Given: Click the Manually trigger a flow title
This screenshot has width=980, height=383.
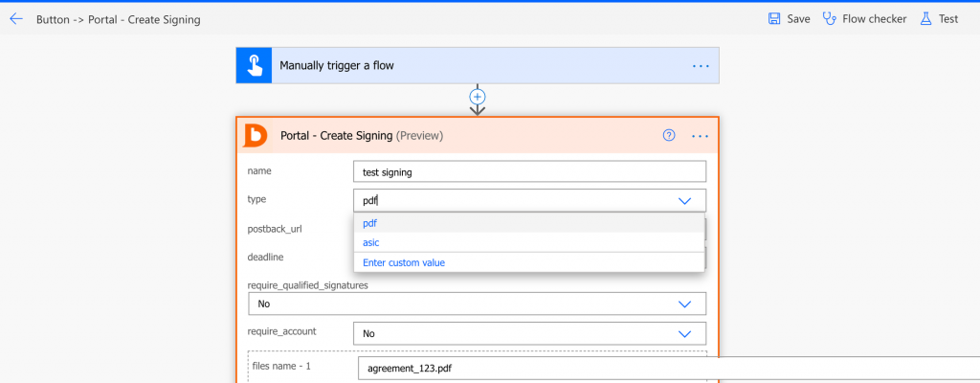Looking at the screenshot, I should 336,65.
